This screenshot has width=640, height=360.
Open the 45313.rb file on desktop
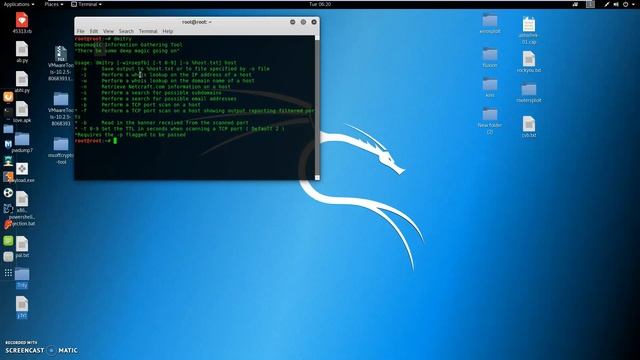(x=22, y=20)
